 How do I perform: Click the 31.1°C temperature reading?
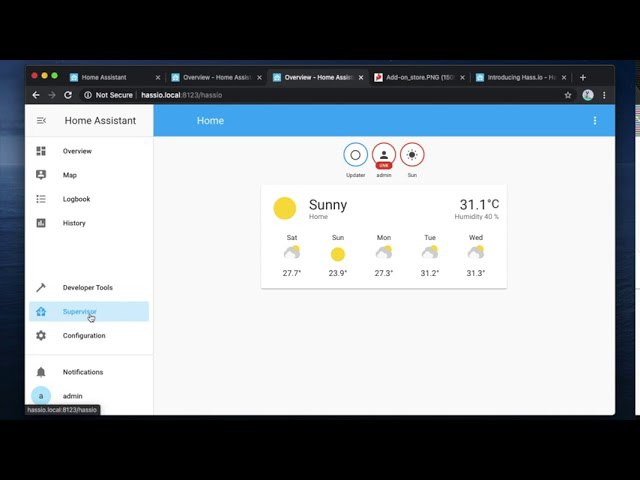pos(479,204)
